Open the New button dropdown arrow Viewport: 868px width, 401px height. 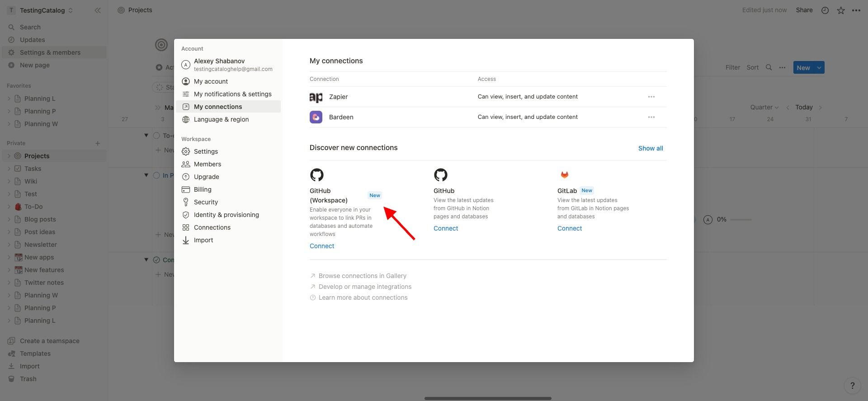tap(819, 68)
